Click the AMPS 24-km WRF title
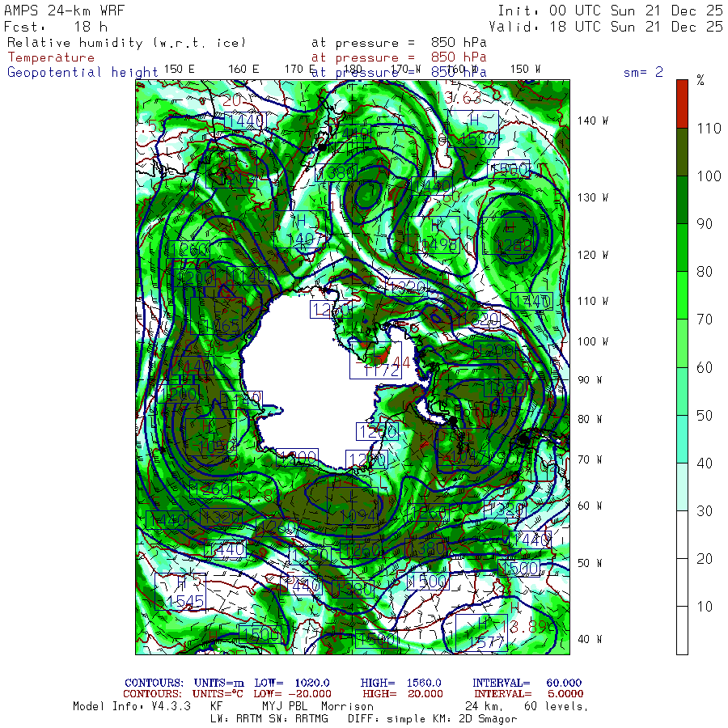Viewport: 728px width, 728px height. (x=61, y=11)
